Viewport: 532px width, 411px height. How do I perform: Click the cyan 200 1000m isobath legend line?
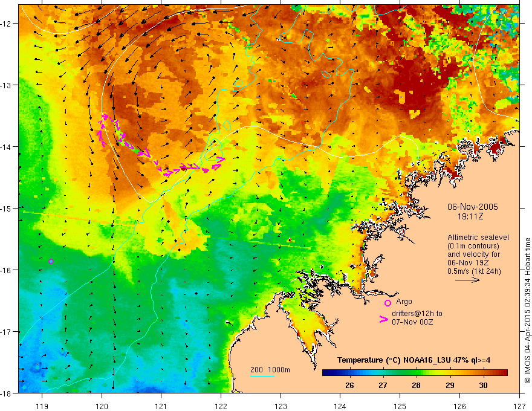tap(262, 376)
